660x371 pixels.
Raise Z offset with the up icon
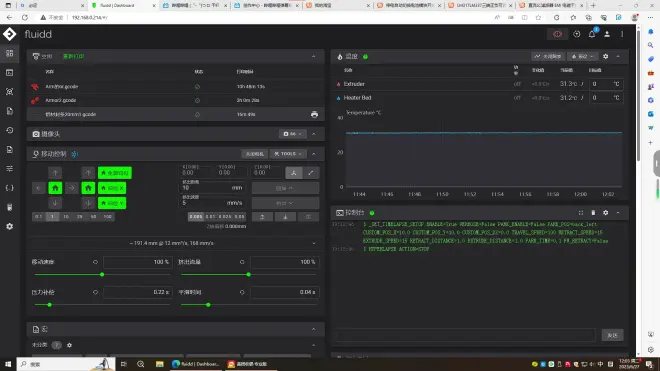(262, 216)
